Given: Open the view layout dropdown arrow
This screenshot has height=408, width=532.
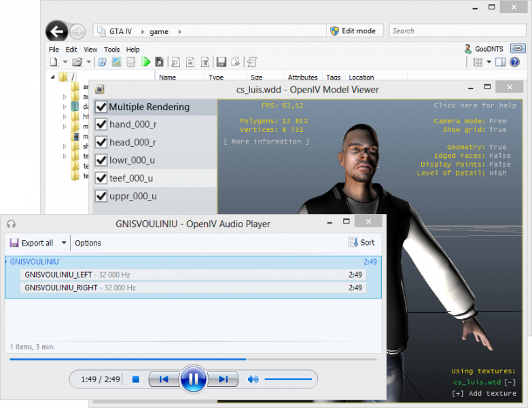Looking at the screenshot, I should [x=489, y=62].
